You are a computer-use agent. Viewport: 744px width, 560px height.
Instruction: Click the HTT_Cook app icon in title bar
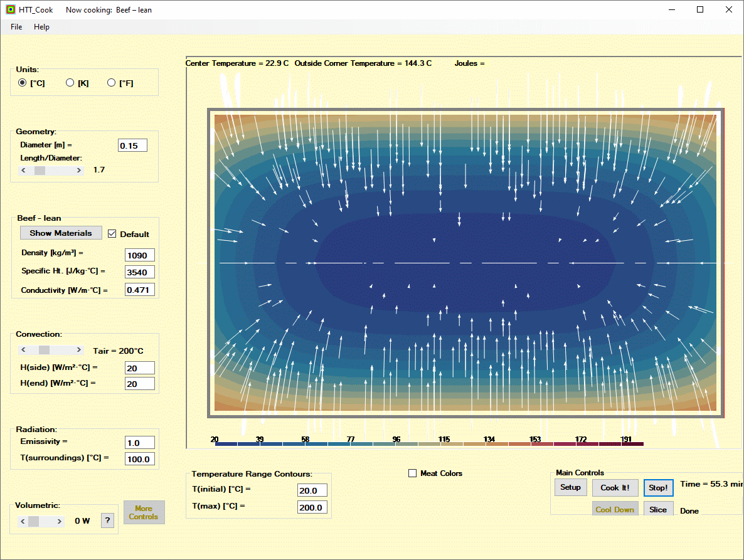(10, 10)
